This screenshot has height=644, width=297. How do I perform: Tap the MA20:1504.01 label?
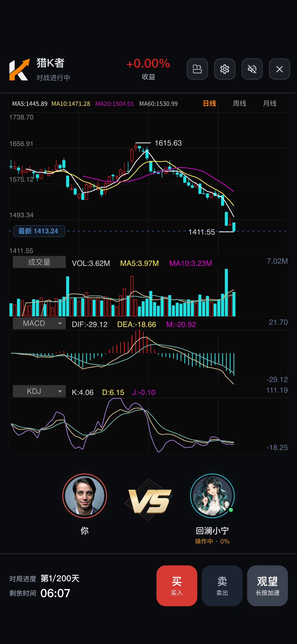[115, 104]
